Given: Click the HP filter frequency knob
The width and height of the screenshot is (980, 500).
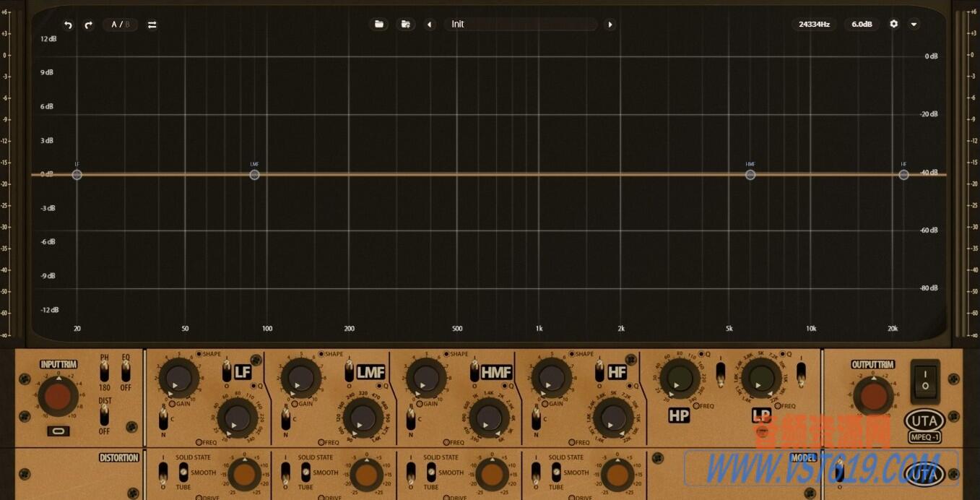Looking at the screenshot, I should 680,378.
